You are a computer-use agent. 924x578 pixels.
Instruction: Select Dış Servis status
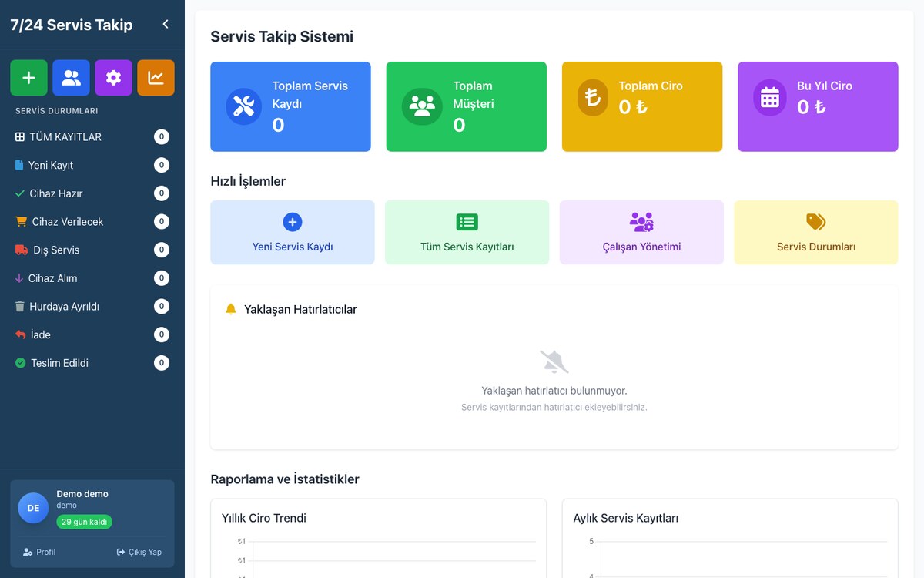(92, 250)
